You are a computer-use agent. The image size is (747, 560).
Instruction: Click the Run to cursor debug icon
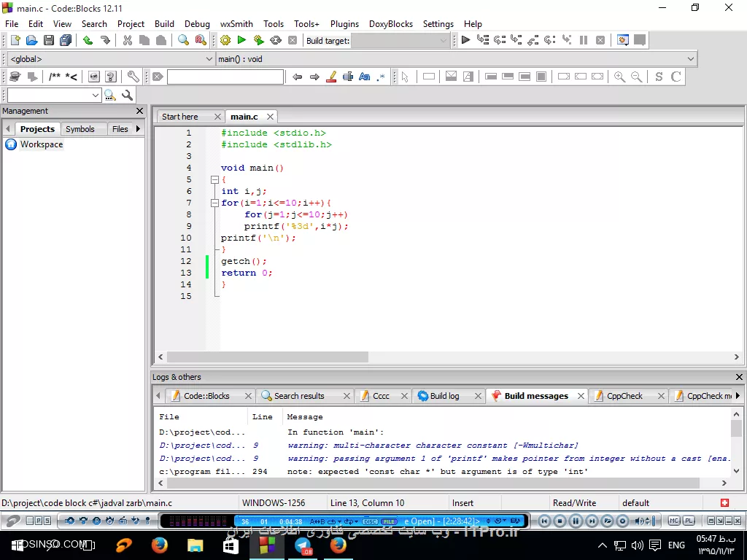(x=483, y=41)
